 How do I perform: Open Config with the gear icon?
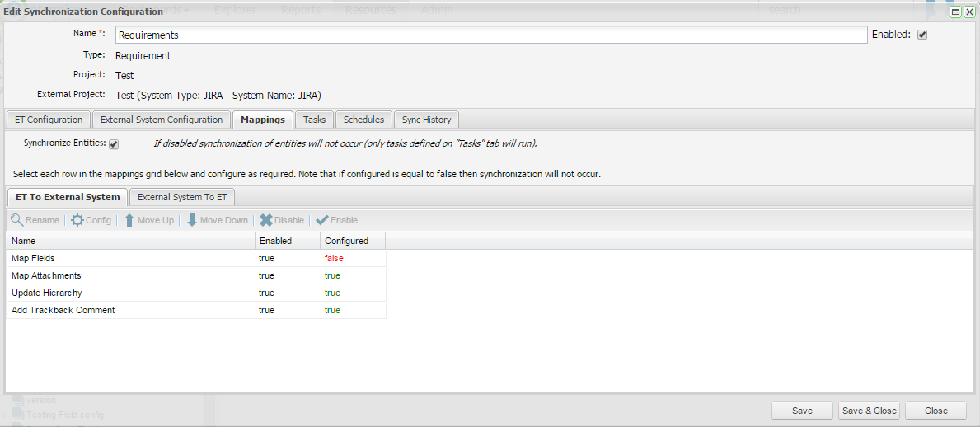pos(77,220)
